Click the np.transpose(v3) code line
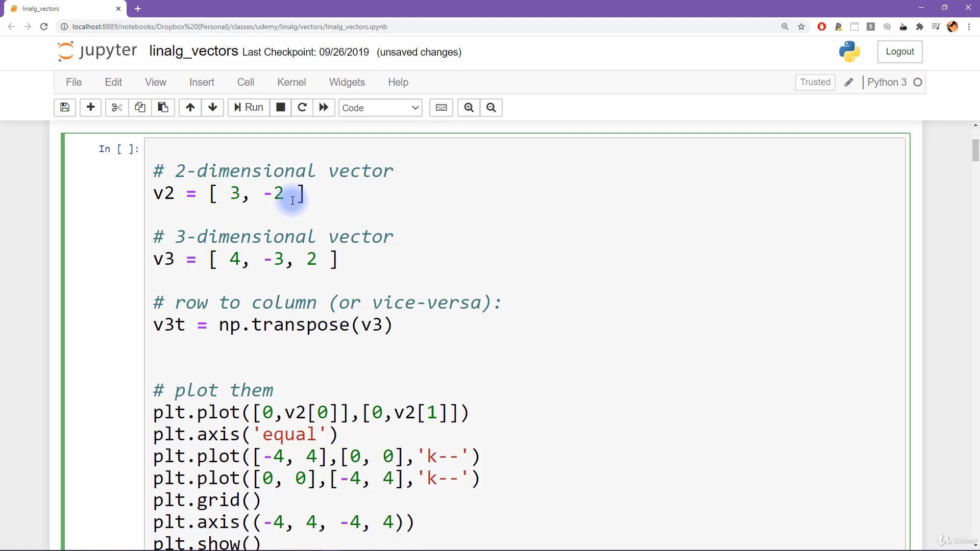 click(273, 325)
